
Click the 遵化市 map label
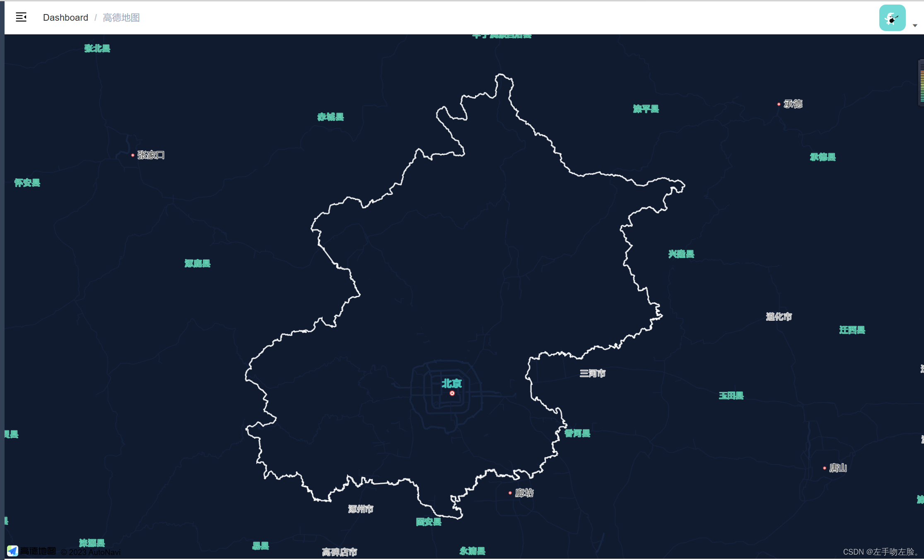tap(779, 317)
